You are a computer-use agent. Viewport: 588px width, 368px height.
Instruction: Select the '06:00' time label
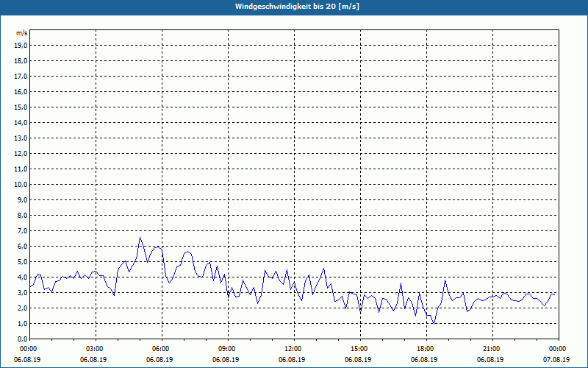tap(161, 349)
